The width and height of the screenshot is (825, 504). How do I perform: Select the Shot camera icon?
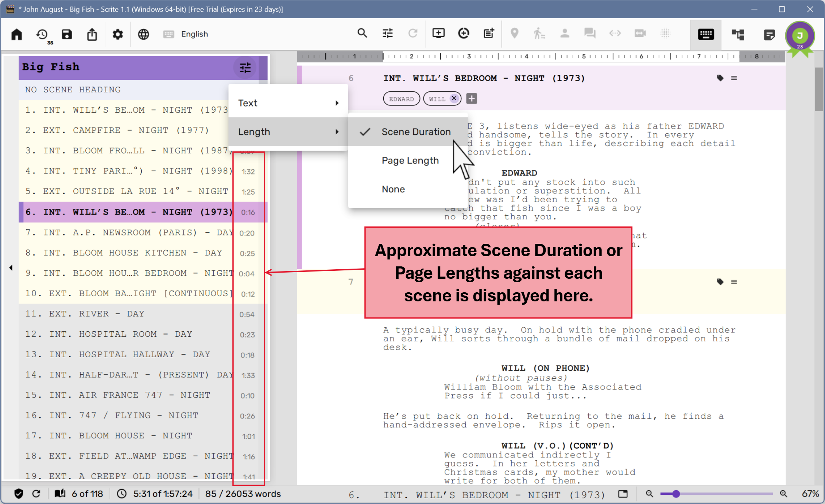tap(640, 33)
